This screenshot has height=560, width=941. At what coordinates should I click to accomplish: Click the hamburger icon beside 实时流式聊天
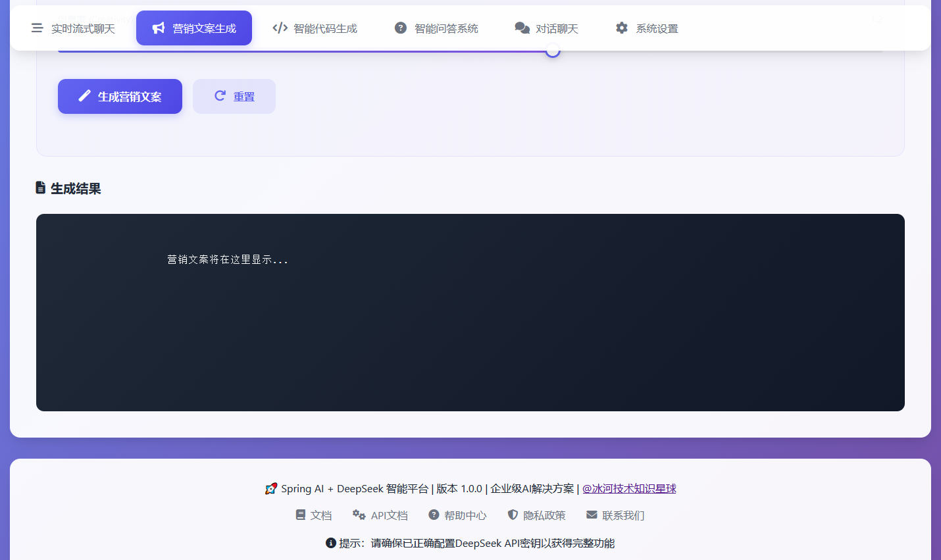38,28
